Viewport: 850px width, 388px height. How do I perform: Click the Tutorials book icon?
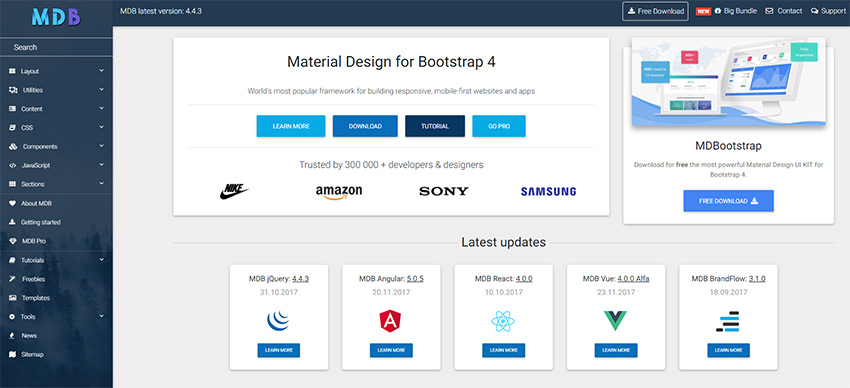tap(12, 260)
